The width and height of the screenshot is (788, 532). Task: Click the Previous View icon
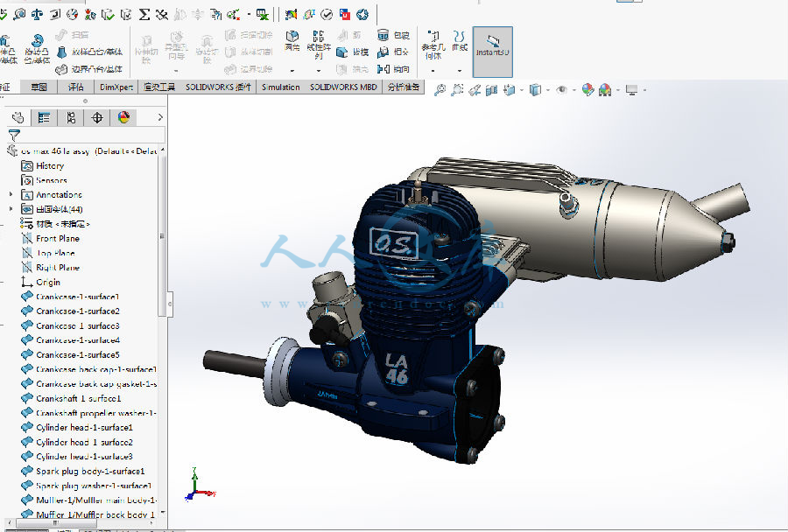tap(475, 90)
